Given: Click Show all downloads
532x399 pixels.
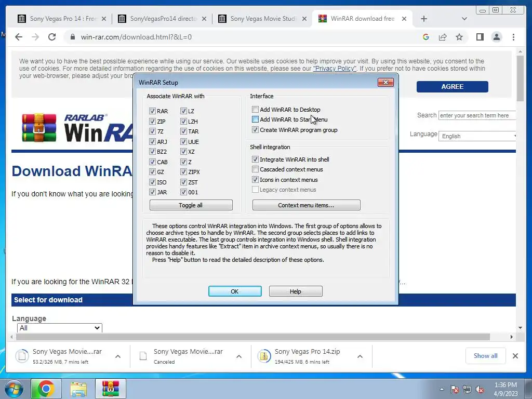Looking at the screenshot, I should click(x=486, y=356).
